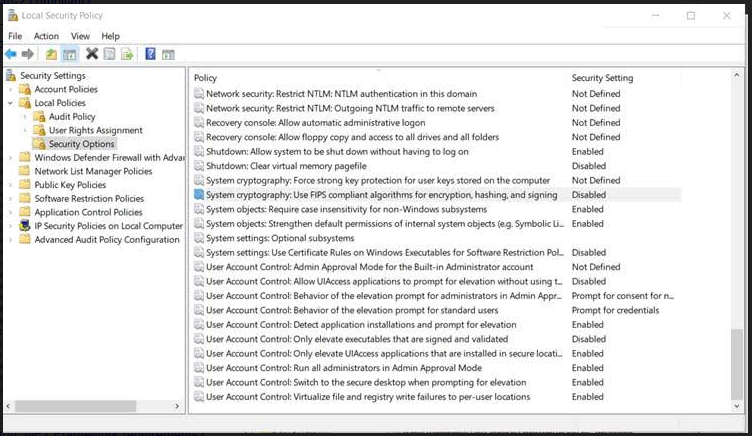Select the FIPS compliant algorithms policy row

click(381, 195)
